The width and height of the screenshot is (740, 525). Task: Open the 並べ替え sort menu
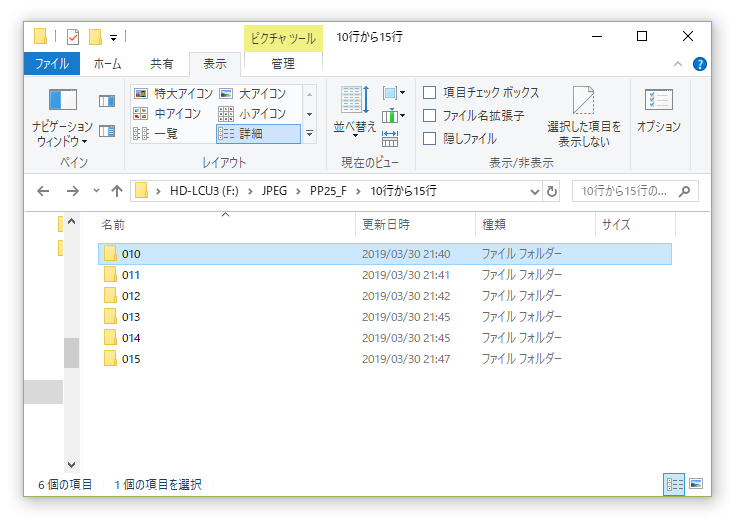point(354,113)
